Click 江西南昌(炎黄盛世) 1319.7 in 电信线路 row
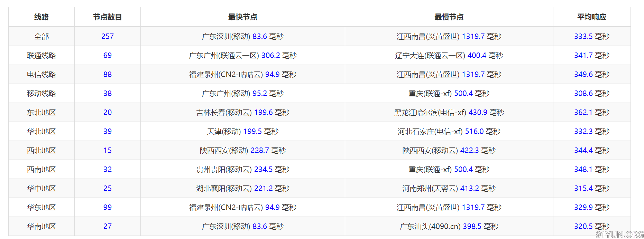This screenshot has width=644, height=239. [x=449, y=74]
